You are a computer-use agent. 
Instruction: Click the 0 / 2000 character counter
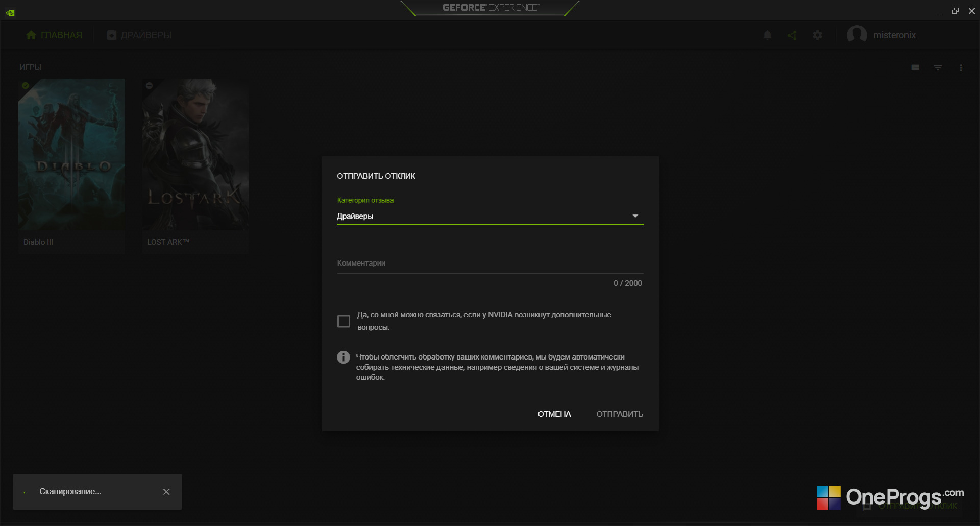pyautogui.click(x=628, y=283)
